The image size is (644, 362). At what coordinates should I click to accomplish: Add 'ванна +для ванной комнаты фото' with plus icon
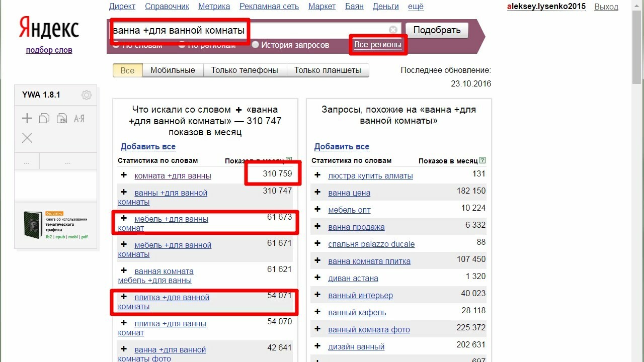tap(124, 349)
